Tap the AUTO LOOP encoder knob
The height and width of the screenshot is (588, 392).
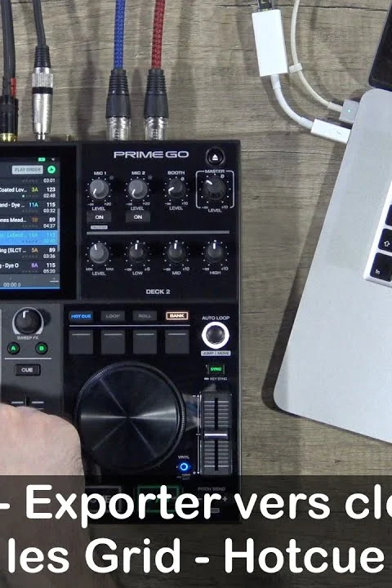[216, 335]
